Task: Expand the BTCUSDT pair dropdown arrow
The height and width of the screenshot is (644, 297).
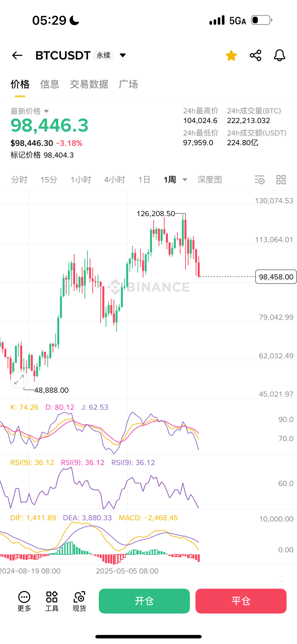Action: pos(123,55)
